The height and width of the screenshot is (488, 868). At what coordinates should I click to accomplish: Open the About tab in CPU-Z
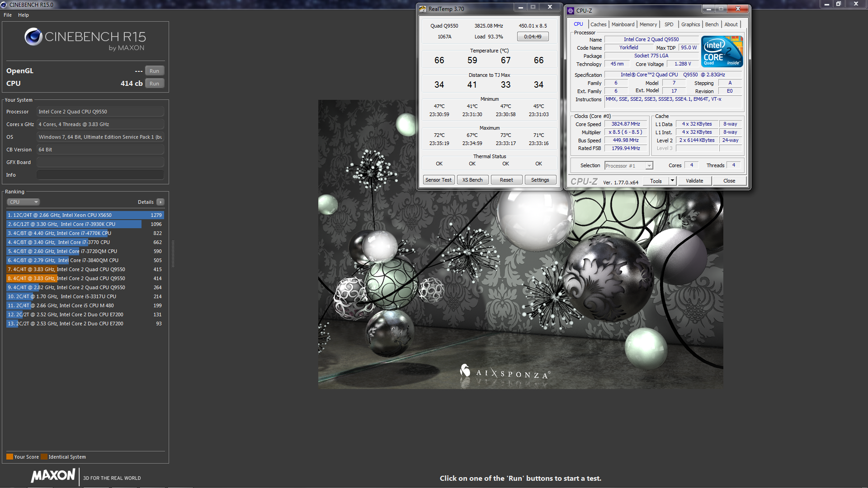pyautogui.click(x=731, y=24)
